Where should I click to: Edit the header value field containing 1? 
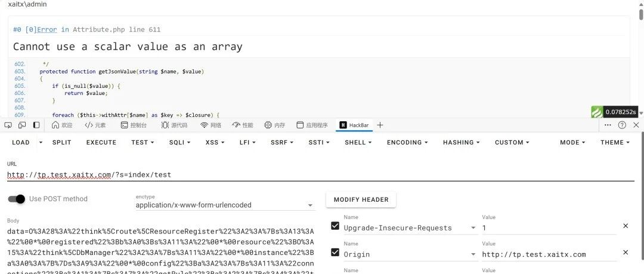[x=549, y=228]
